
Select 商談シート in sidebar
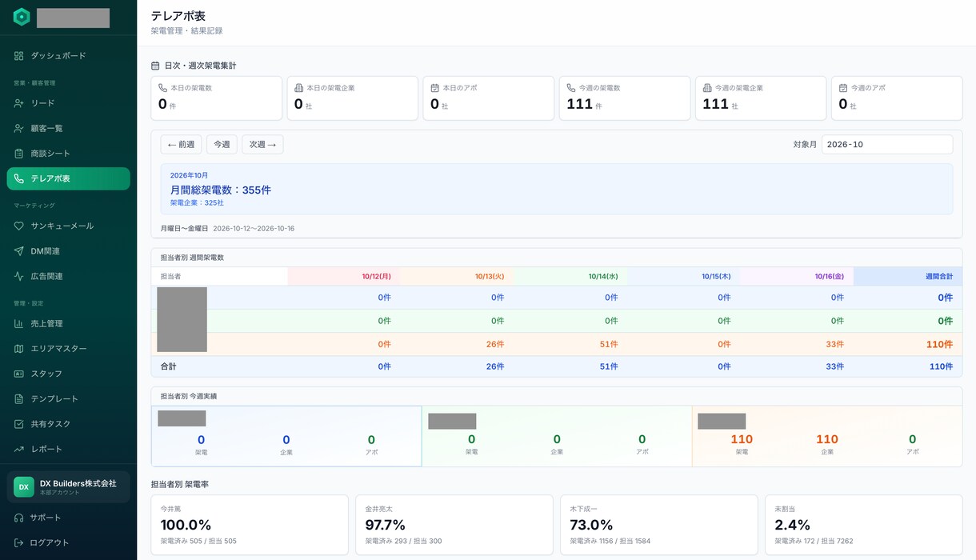point(68,154)
